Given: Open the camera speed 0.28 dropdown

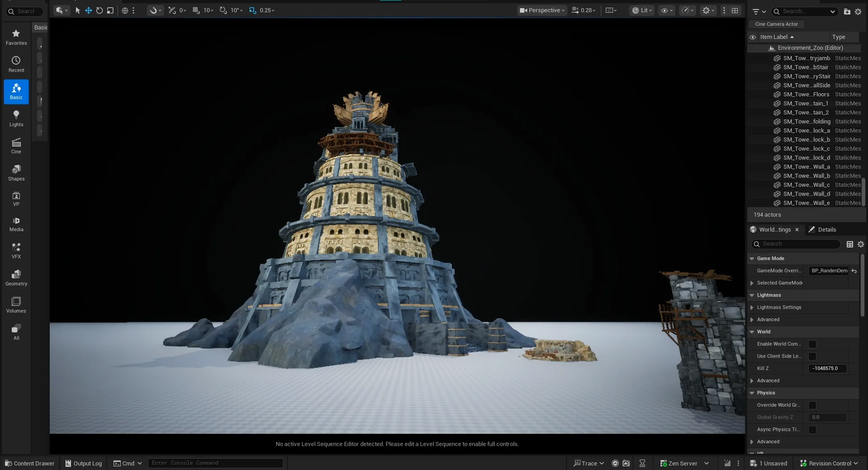Looking at the screenshot, I should pyautogui.click(x=584, y=10).
